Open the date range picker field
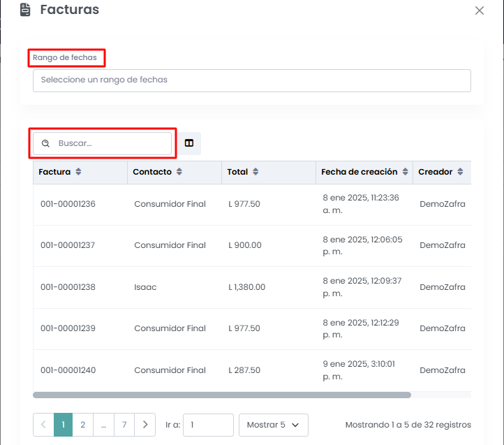Image resolution: width=504 pixels, height=445 pixels. [x=251, y=80]
